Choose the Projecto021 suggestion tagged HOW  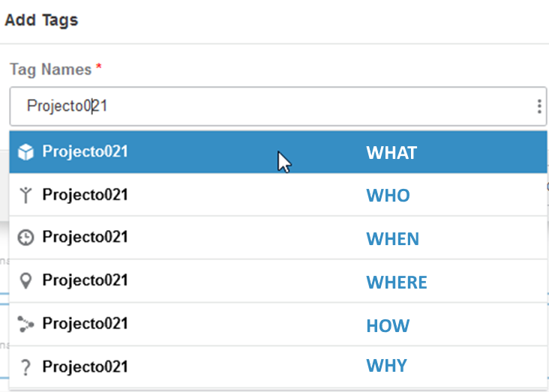pos(85,324)
